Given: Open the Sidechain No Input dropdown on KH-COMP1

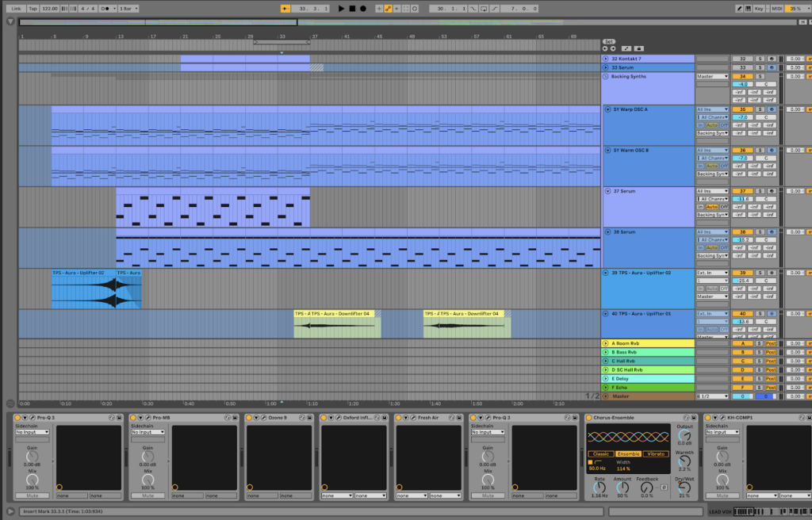Looking at the screenshot, I should 722,433.
